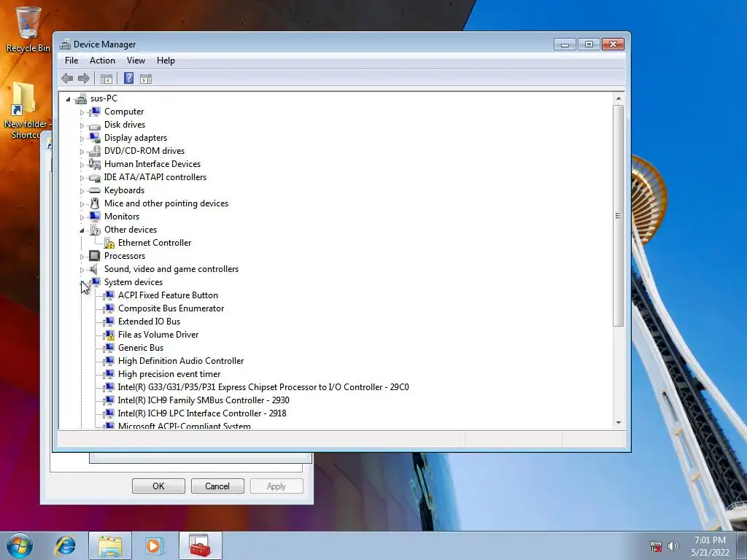Select Intel ICH9 Family SMBus Controller
Screen dimensions: 747x560
tap(204, 400)
